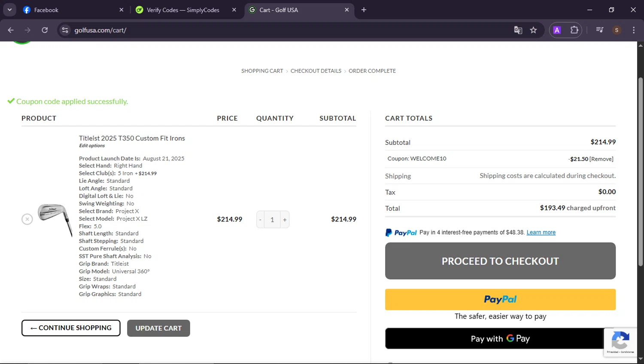View site information icon in address bar
644x364 pixels.
[65, 30]
